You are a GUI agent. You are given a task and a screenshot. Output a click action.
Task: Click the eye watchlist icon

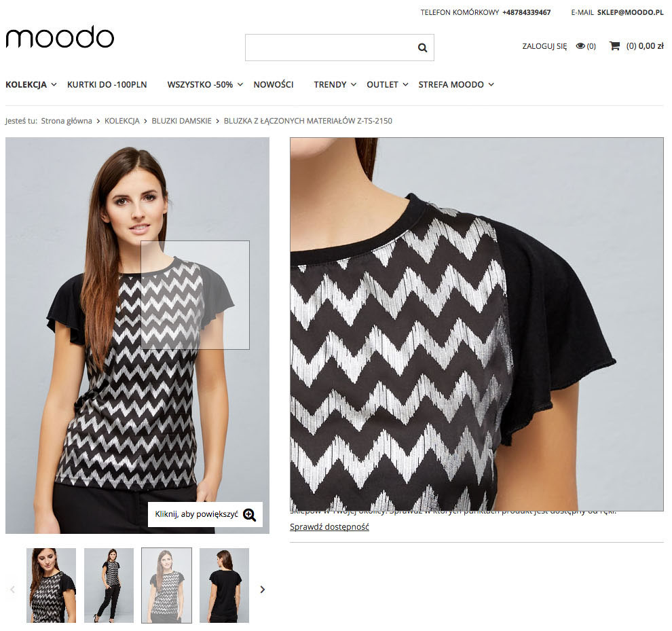click(x=580, y=46)
